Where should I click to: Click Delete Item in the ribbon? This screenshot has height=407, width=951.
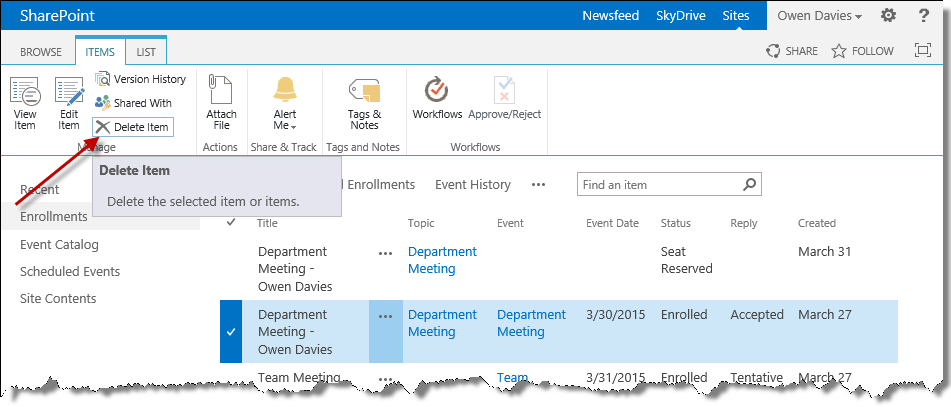click(132, 127)
